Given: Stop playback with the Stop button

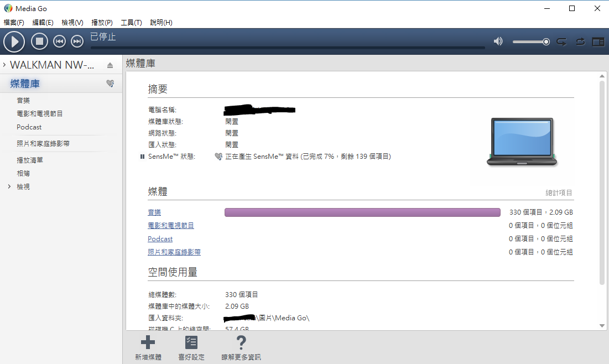Looking at the screenshot, I should click(39, 41).
